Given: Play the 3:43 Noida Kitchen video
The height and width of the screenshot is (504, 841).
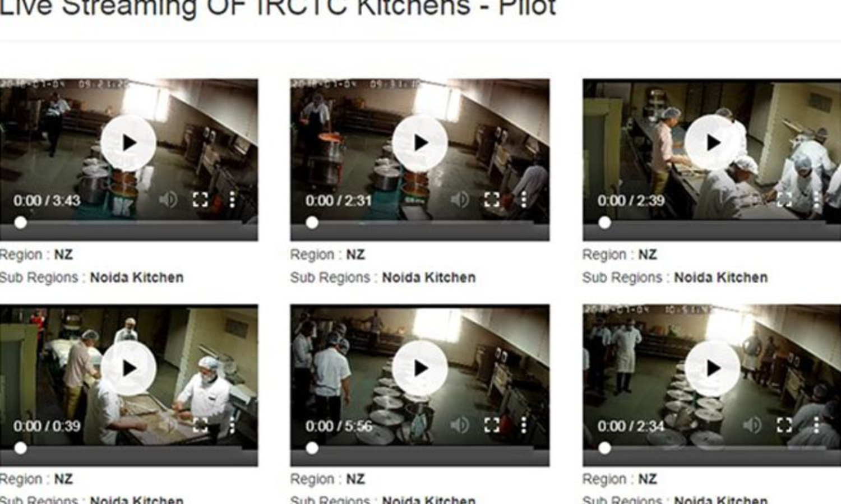Looking at the screenshot, I should (x=128, y=143).
